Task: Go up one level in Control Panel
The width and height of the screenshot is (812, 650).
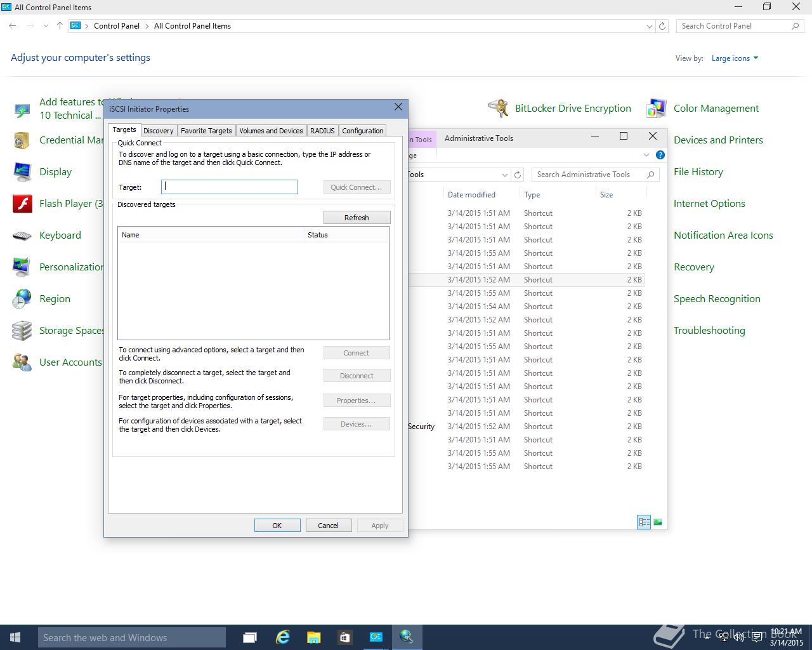Action: (x=60, y=26)
